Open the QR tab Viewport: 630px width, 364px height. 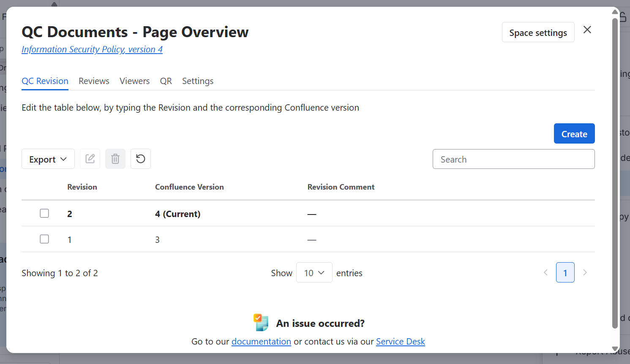(x=166, y=81)
